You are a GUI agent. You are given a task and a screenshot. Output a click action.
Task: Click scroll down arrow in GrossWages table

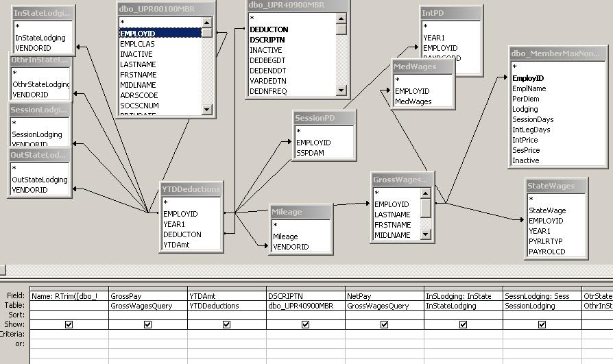pos(426,234)
